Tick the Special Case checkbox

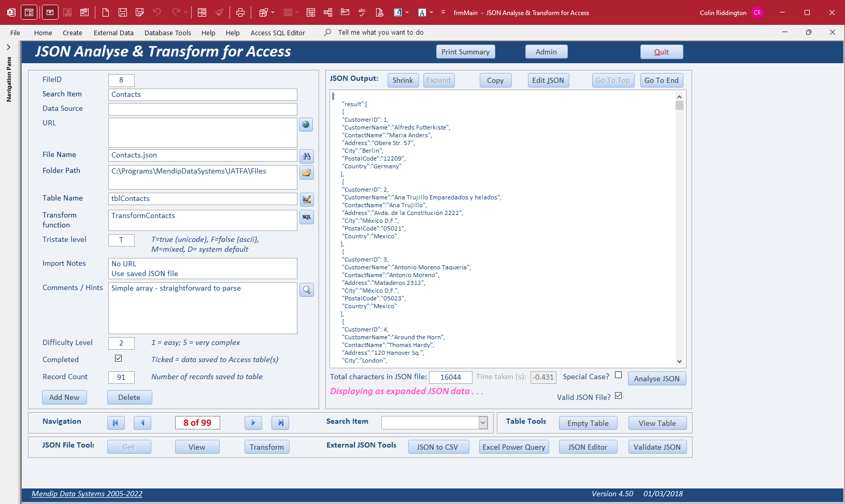(618, 375)
